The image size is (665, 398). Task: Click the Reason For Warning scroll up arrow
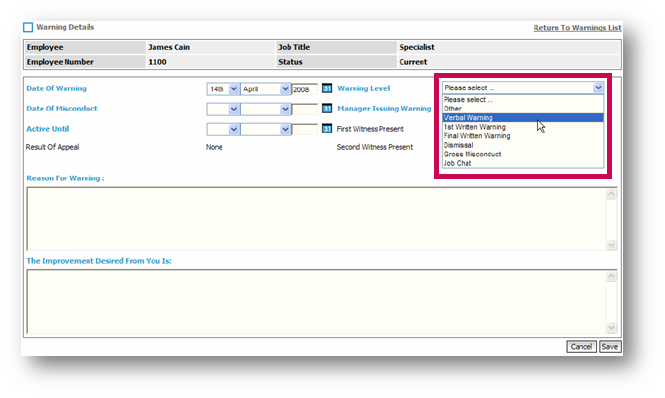tap(611, 194)
